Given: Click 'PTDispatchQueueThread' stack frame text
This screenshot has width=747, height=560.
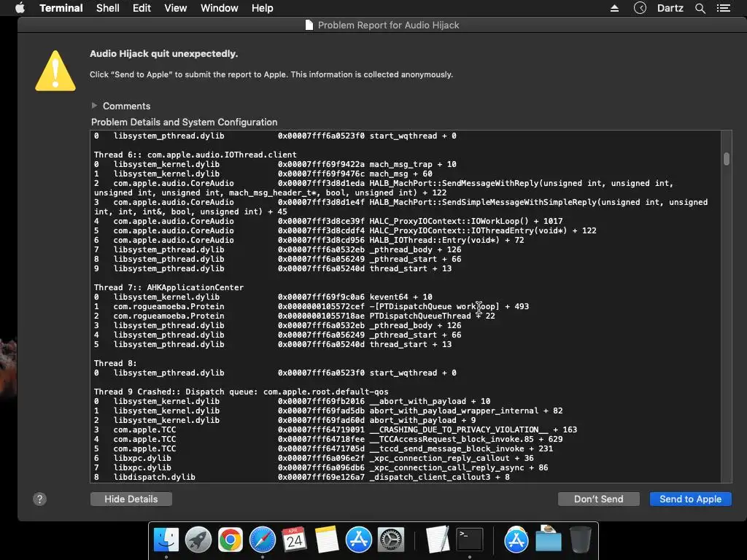Looking at the screenshot, I should point(420,316).
